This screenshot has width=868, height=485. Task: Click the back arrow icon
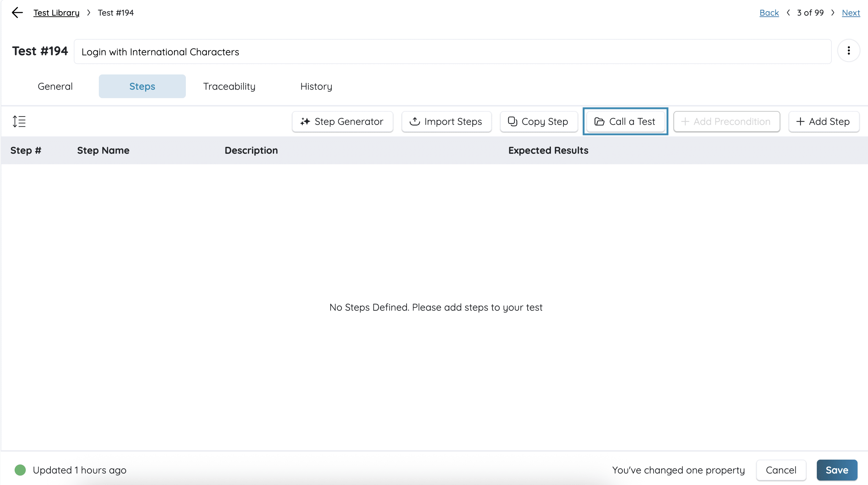17,13
